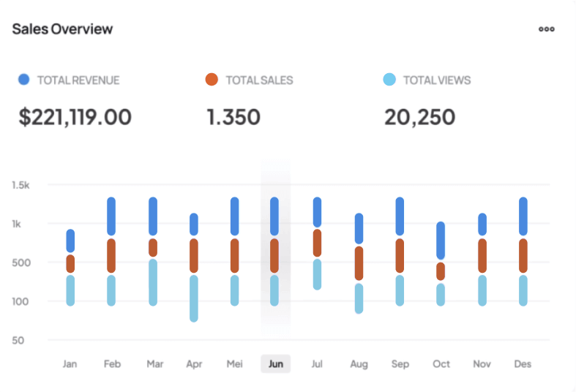Click the Total Views light-blue legend dot
This screenshot has width=576, height=392.
(x=390, y=80)
